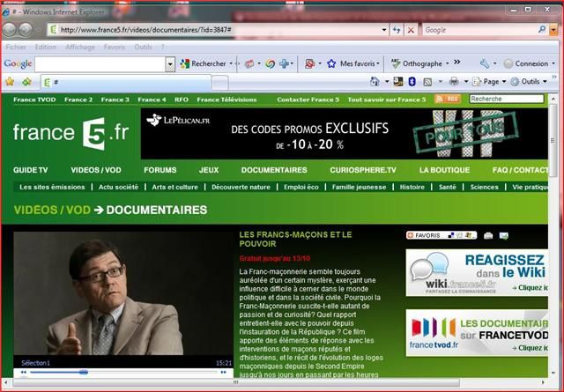This screenshot has height=392, width=564.
Task: Click the Découverte nature category link
Action: click(x=241, y=187)
